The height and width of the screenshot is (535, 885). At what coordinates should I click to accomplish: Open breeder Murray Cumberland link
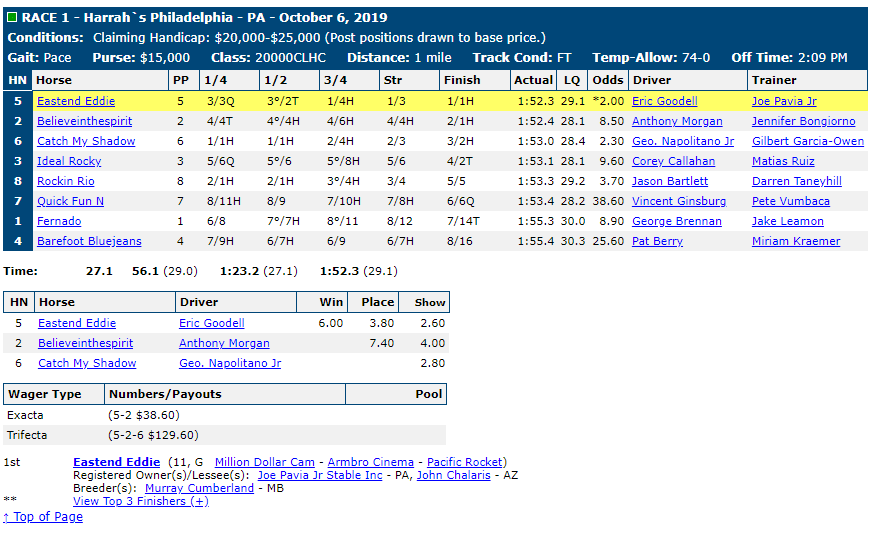pos(199,488)
